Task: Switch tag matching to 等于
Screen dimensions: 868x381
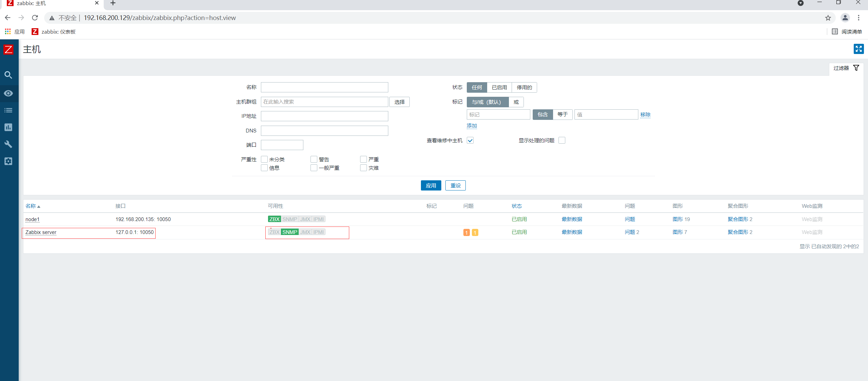Action: click(x=562, y=114)
